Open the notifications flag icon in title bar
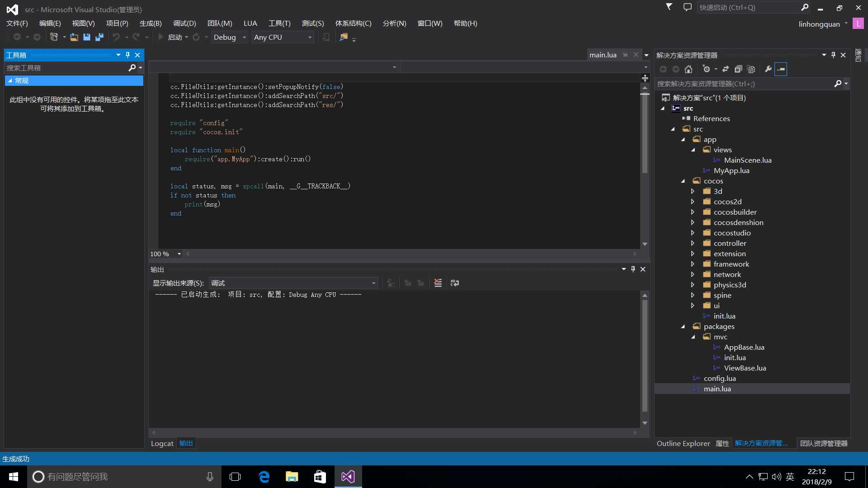Screen dimensions: 868x488 pos(669,7)
